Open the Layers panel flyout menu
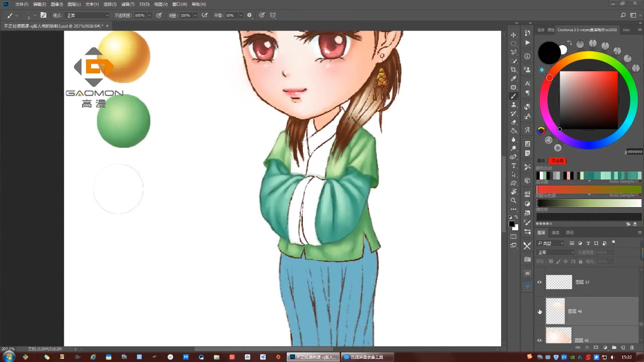 [x=641, y=232]
